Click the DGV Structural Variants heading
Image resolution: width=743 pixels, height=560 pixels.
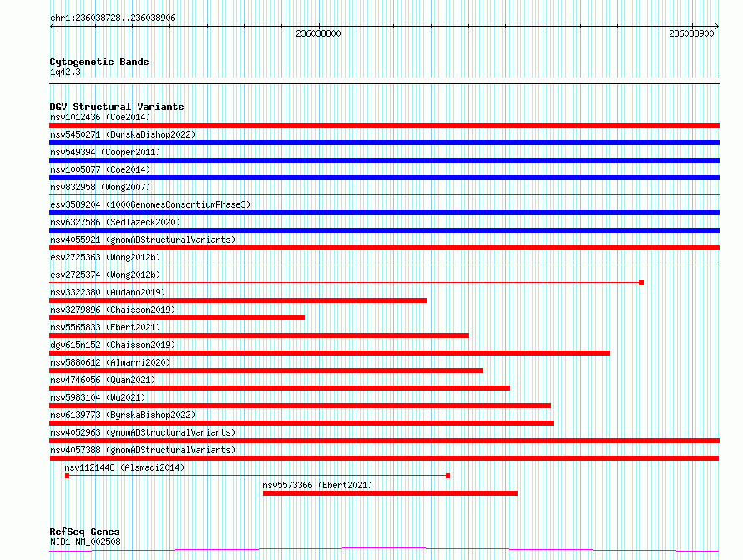point(117,107)
